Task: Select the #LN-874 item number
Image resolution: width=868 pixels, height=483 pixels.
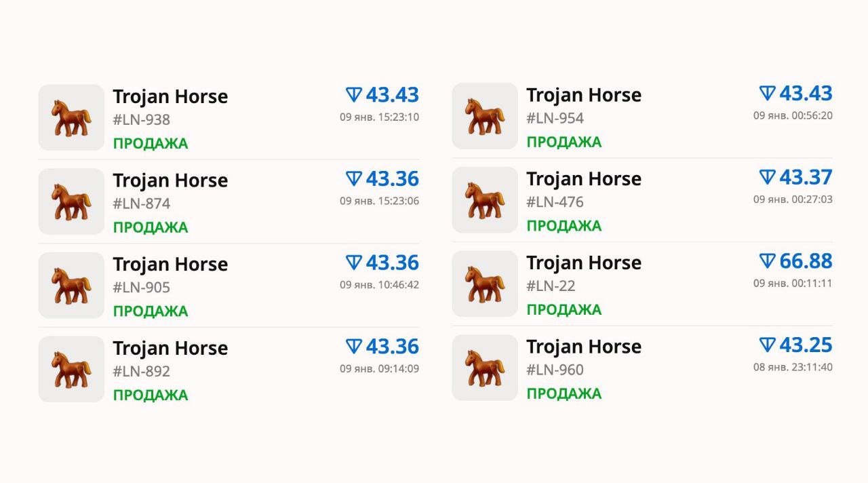Action: point(142,204)
